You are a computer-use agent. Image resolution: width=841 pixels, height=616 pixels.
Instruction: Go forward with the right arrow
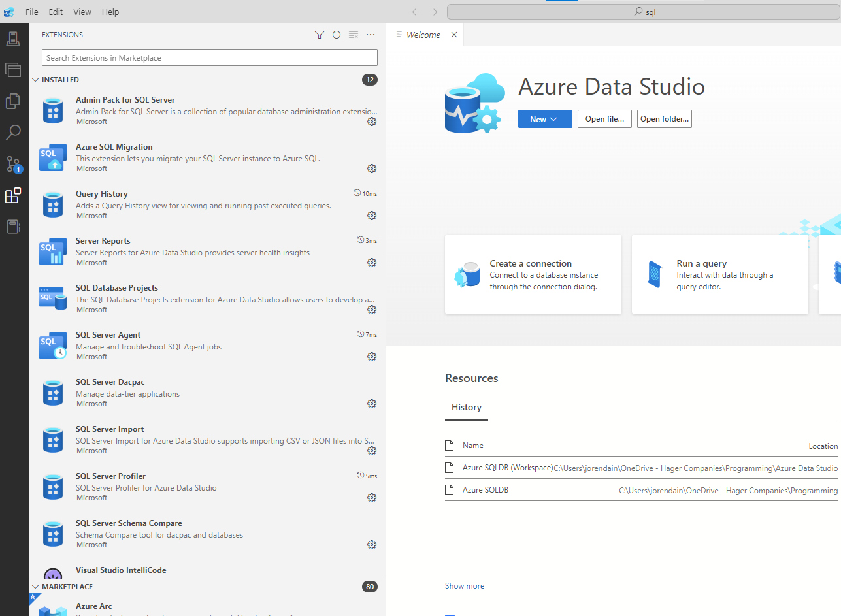433,12
